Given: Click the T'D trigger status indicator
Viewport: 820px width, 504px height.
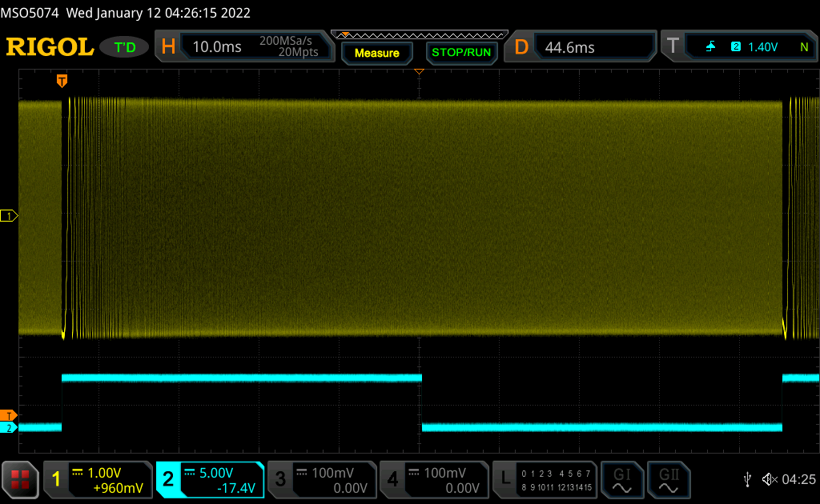Looking at the screenshot, I should click(x=125, y=47).
